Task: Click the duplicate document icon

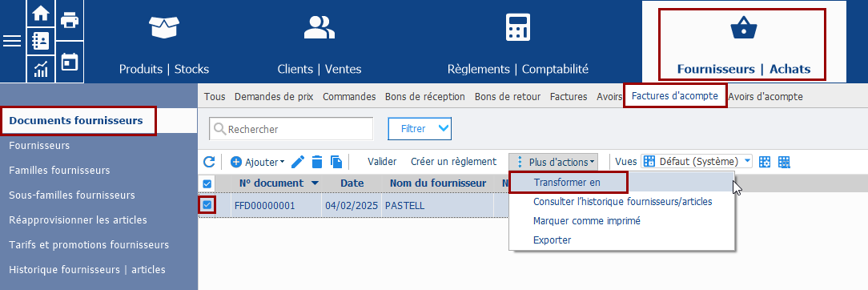Action: coord(336,162)
